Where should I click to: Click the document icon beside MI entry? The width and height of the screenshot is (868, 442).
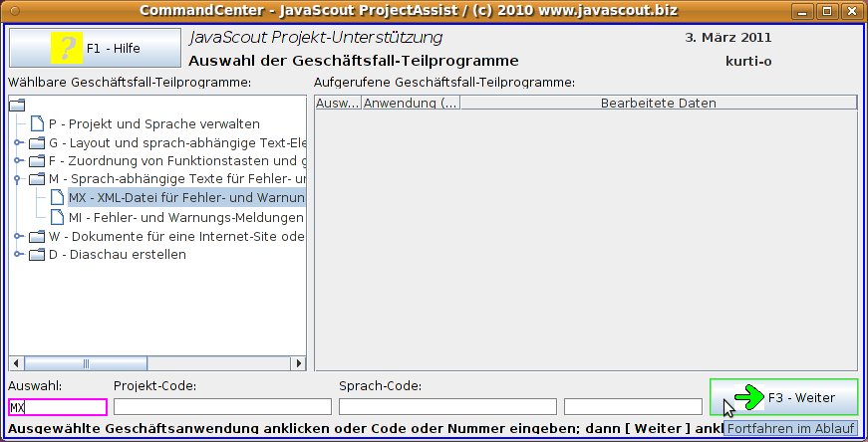pos(57,217)
